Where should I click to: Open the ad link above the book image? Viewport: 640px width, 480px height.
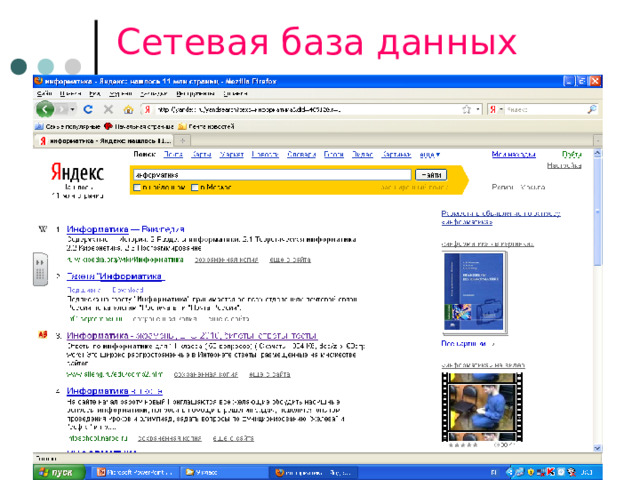tap(500, 218)
